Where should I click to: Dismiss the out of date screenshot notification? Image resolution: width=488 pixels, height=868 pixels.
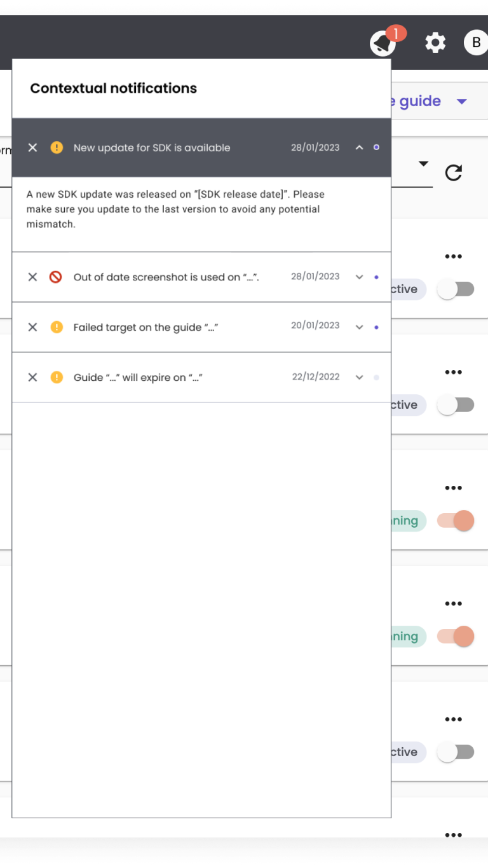click(33, 277)
